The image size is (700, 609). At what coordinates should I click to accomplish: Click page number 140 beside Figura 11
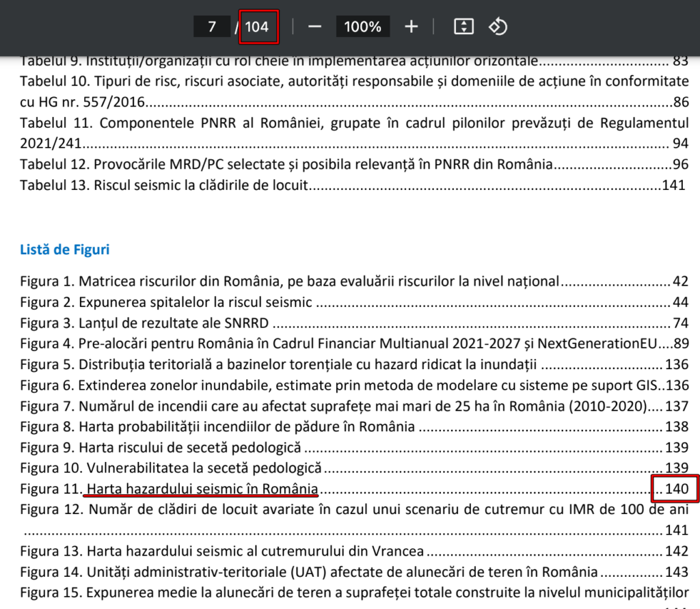coord(677,489)
